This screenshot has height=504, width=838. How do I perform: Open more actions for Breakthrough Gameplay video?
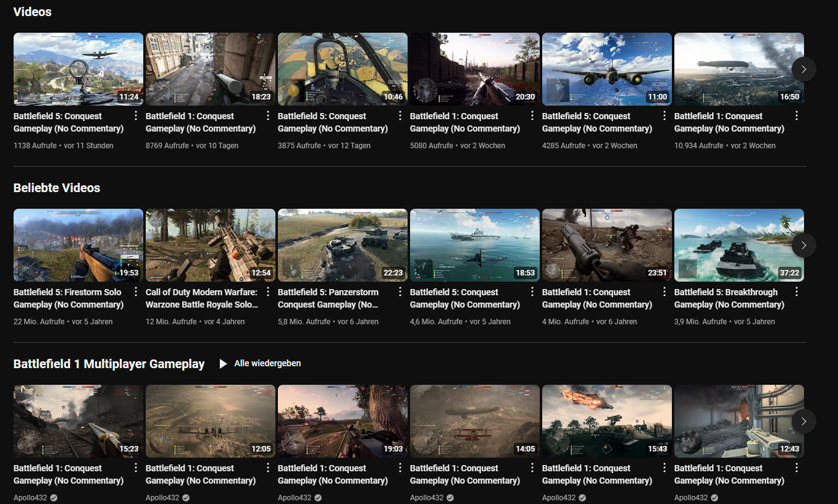coord(797,292)
